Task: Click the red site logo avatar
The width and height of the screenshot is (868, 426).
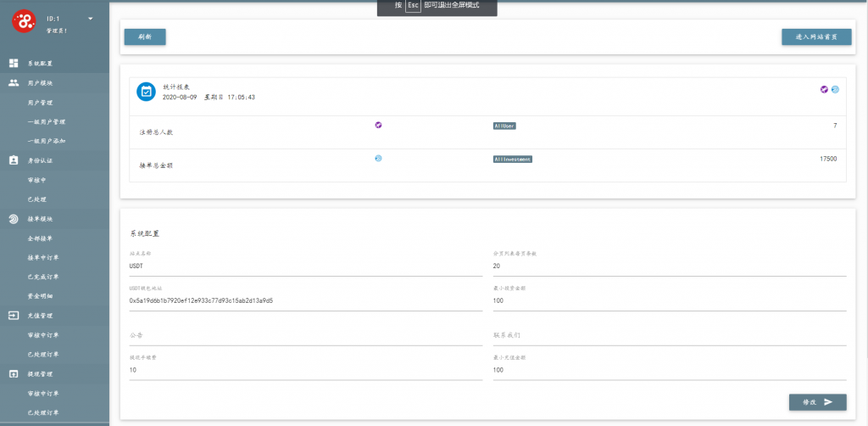Action: click(24, 23)
